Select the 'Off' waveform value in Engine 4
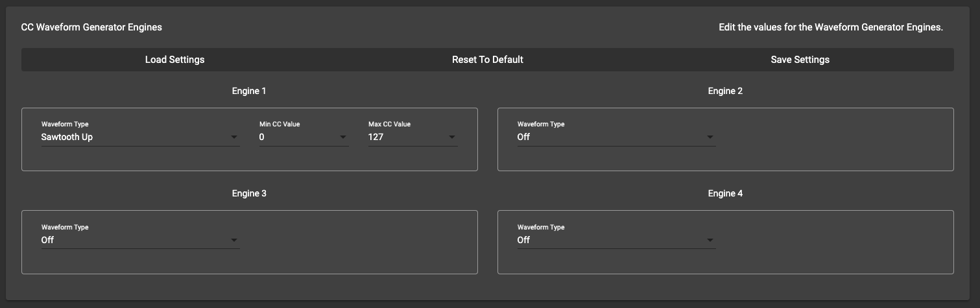Screen dimensions: 980x308 pos(523,240)
